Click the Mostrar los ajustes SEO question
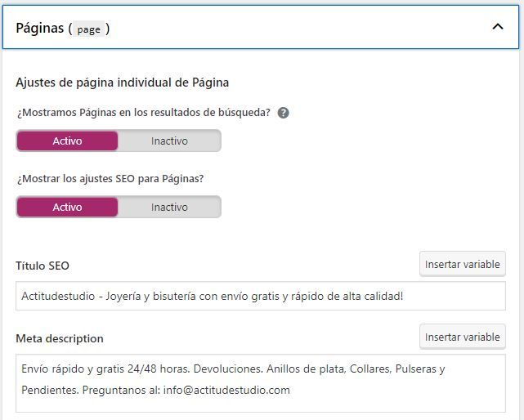The image size is (524, 420). (110, 179)
